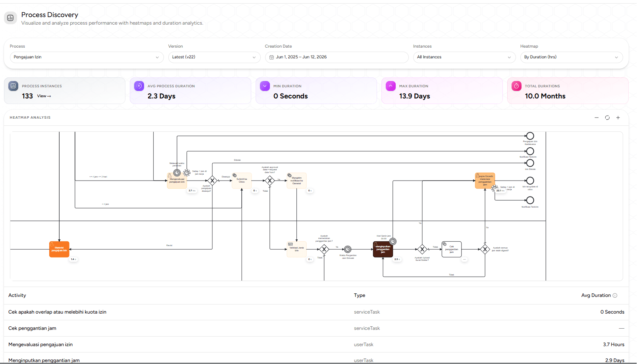Select the dark Menginputkan penggantian jam task
The height and width of the screenshot is (364, 637).
(383, 249)
